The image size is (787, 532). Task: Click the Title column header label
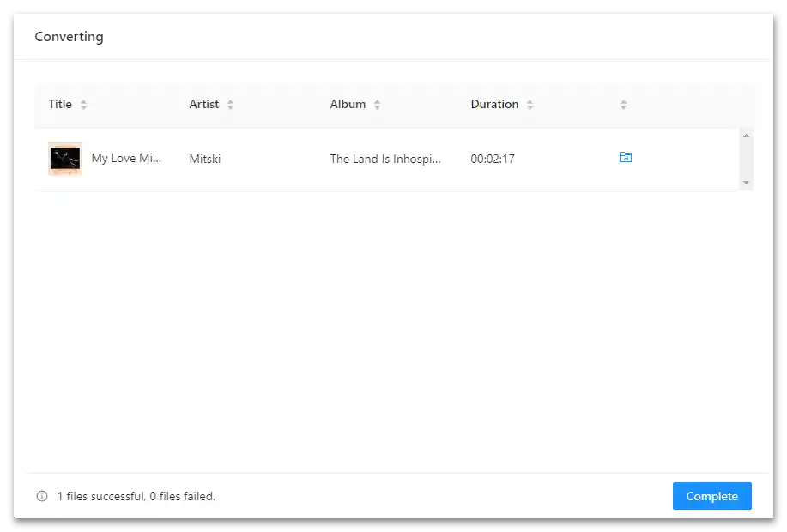[x=60, y=104]
